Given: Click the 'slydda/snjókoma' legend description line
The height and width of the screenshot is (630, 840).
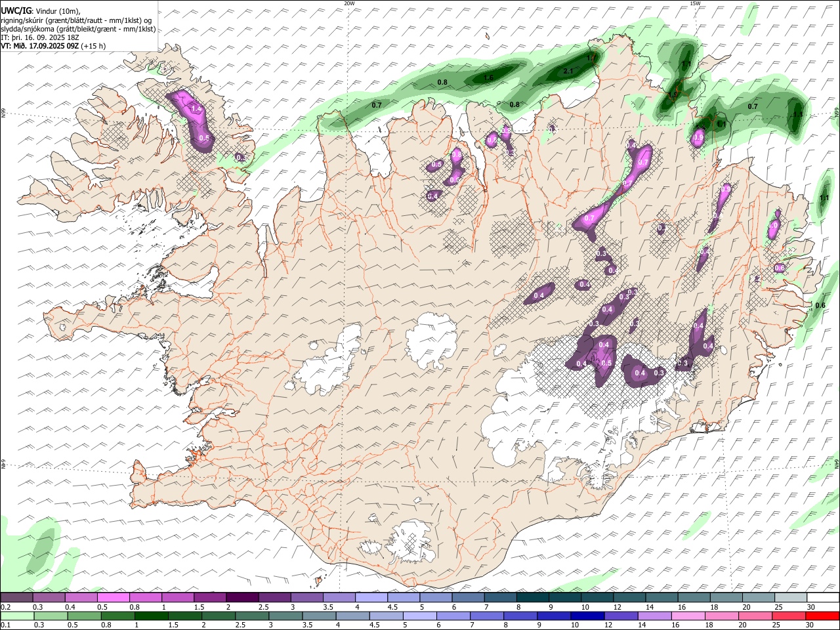Looking at the screenshot, I should (78, 29).
